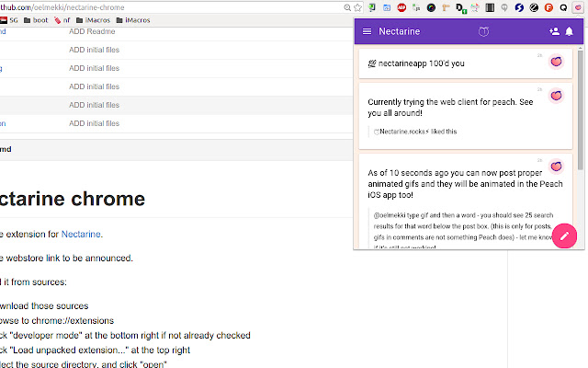Image resolution: width=588 pixels, height=368 pixels.
Task: Click the pink compose pencil button
Action: [x=564, y=236]
